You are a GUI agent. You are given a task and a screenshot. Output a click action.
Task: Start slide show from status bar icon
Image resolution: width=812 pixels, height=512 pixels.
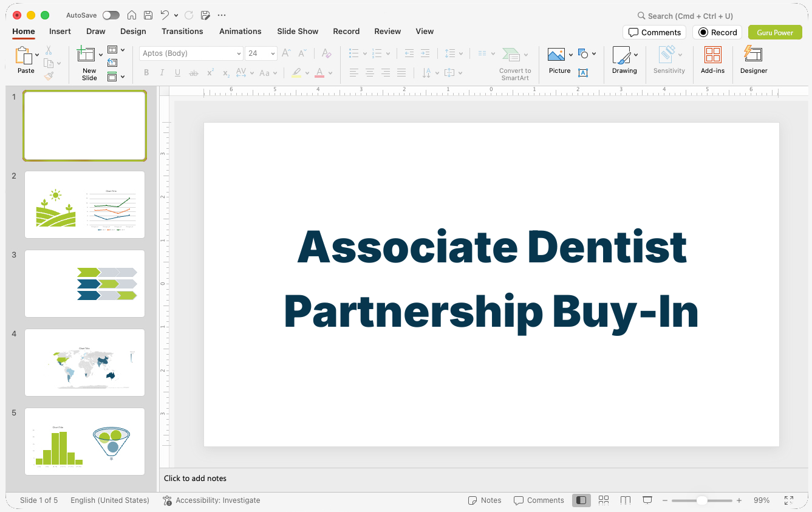coord(647,500)
